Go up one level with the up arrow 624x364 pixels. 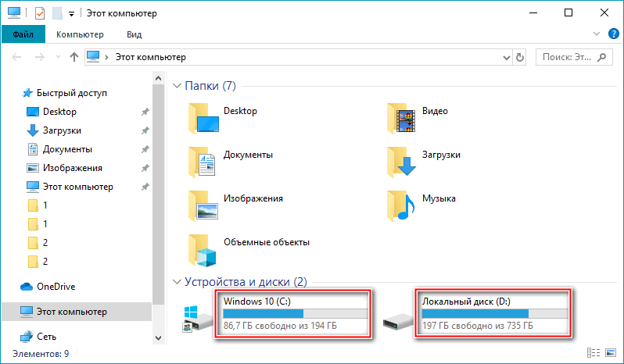coord(74,57)
